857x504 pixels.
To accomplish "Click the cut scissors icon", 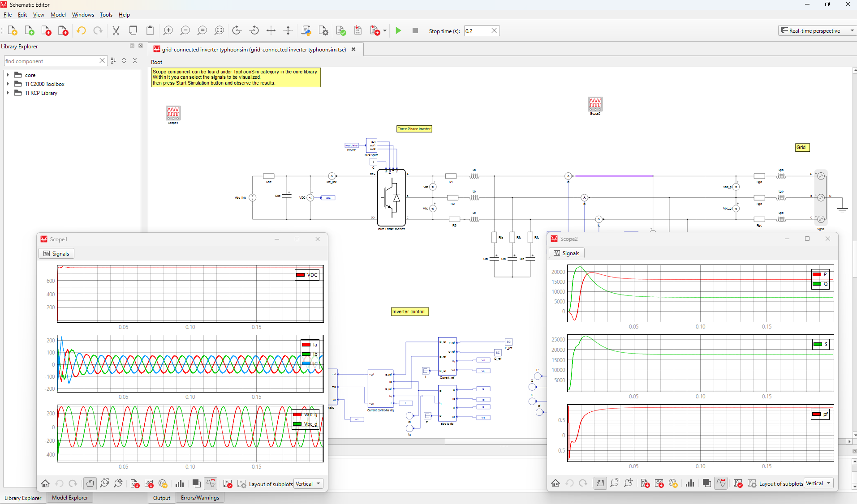I will click(x=116, y=30).
